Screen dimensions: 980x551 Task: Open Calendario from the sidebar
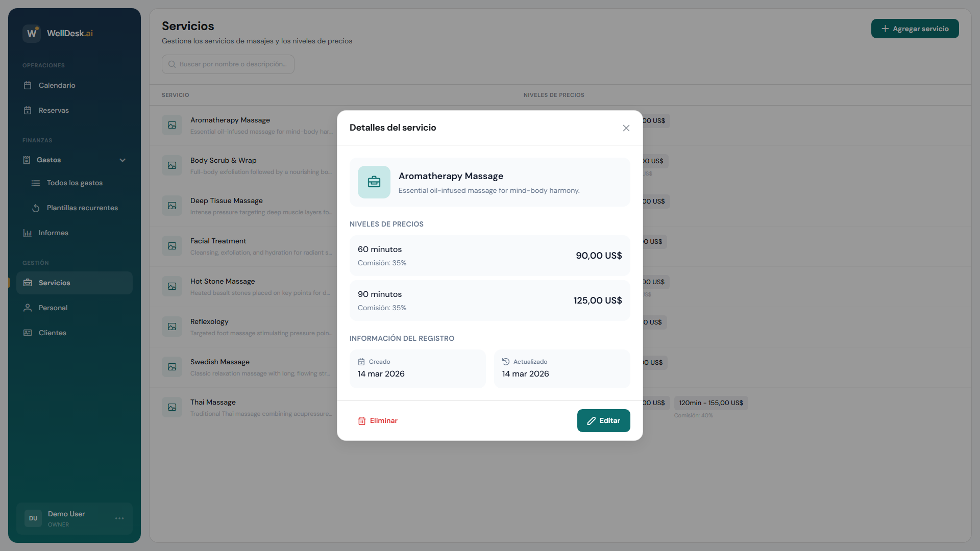(57, 85)
